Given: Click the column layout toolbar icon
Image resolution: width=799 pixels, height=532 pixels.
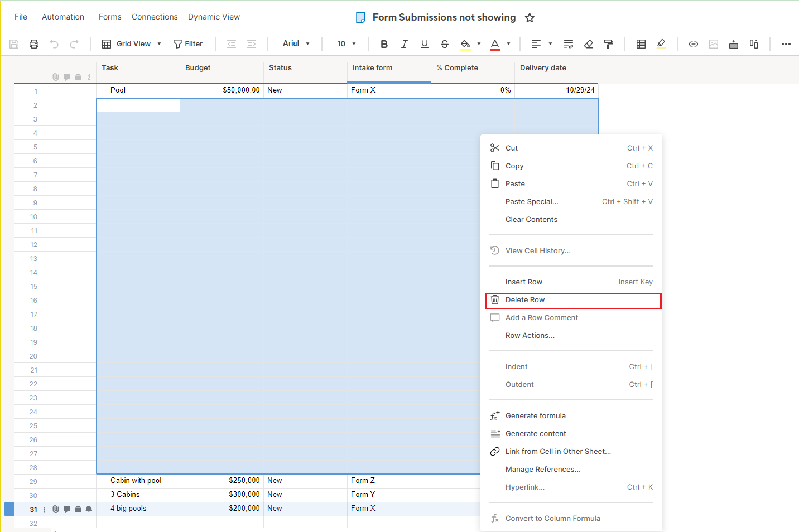Looking at the screenshot, I should tap(754, 44).
